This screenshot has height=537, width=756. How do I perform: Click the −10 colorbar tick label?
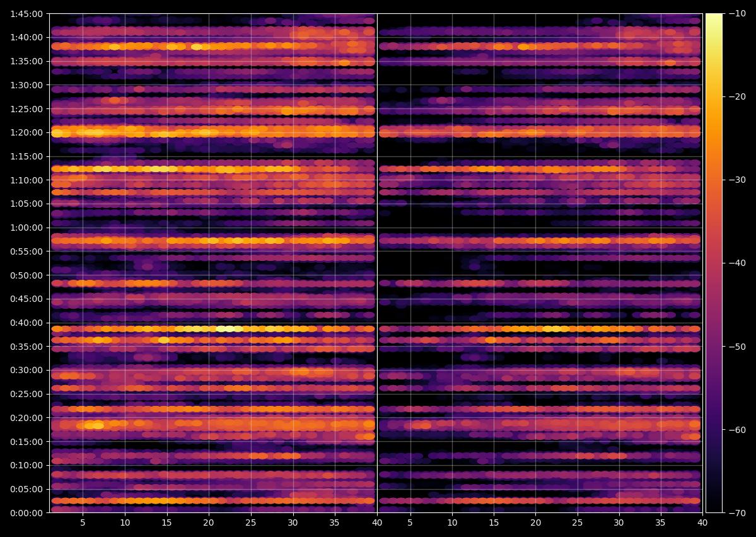tap(737, 14)
